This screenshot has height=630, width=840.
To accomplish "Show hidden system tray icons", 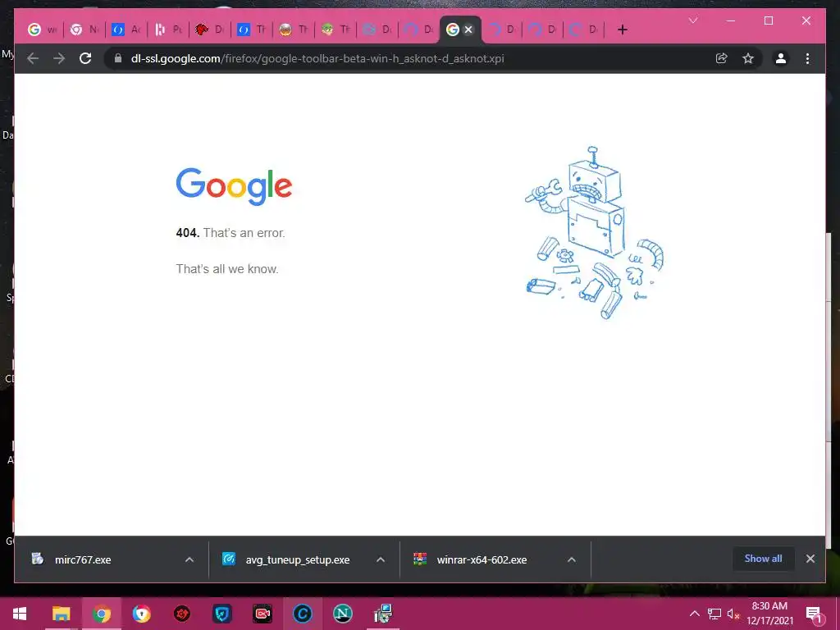I will click(x=694, y=614).
